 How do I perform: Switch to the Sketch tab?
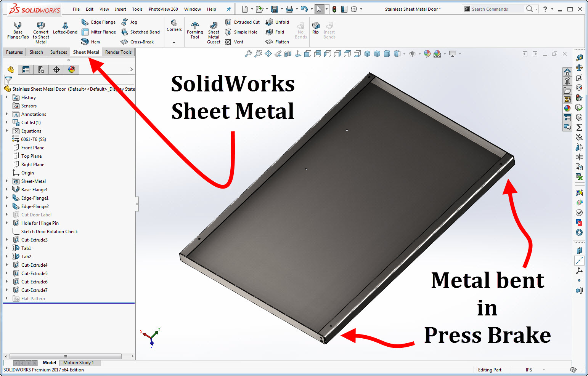click(36, 52)
